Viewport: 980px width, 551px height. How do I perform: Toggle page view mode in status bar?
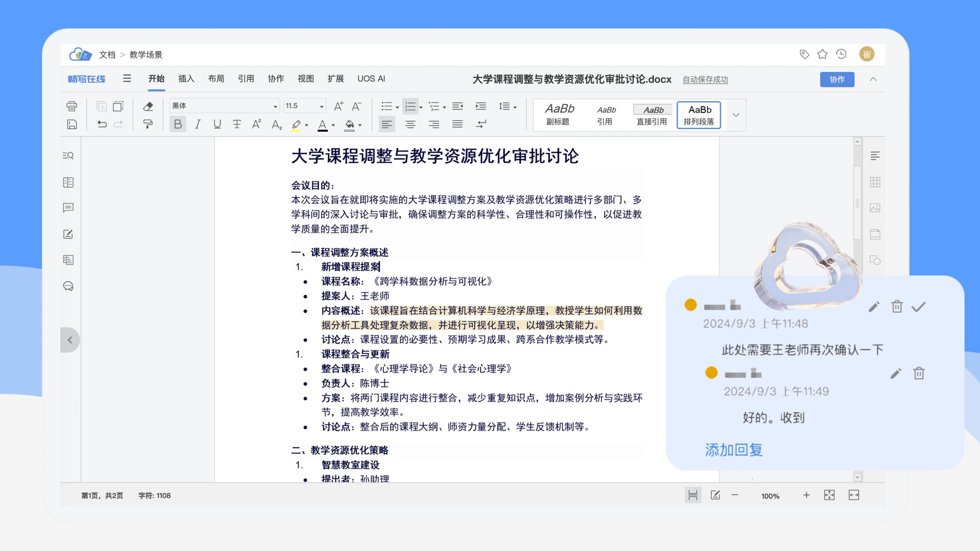(x=693, y=495)
